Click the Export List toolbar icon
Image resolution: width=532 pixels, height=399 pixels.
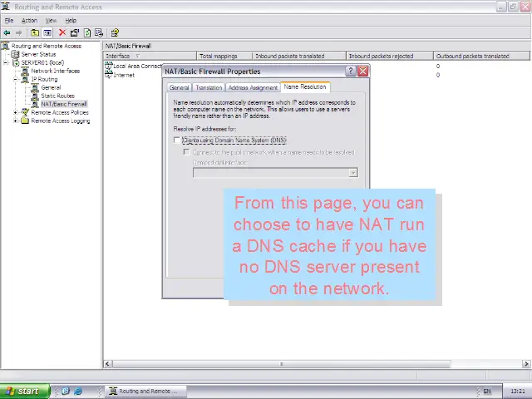click(x=99, y=33)
